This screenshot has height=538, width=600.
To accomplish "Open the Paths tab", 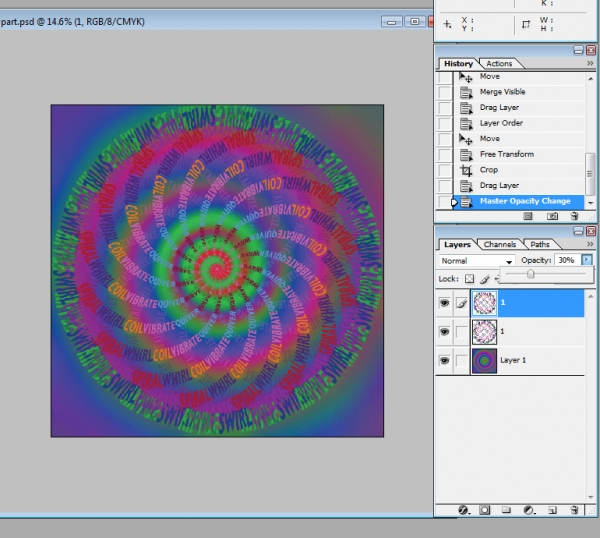I will point(540,245).
